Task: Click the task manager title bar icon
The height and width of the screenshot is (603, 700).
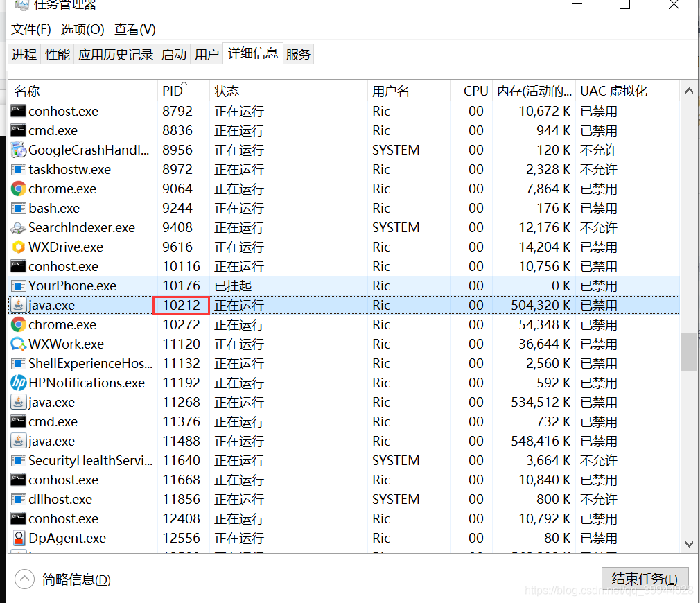Action: pos(21,4)
